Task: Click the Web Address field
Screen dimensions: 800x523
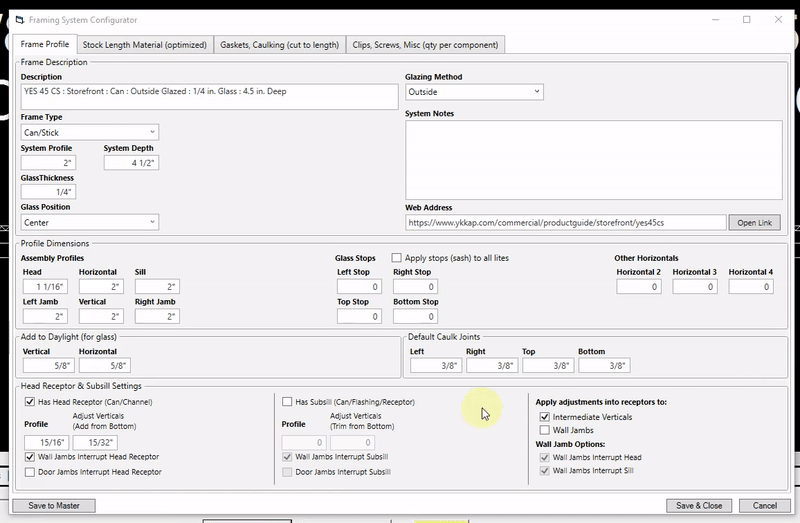Action: point(565,222)
